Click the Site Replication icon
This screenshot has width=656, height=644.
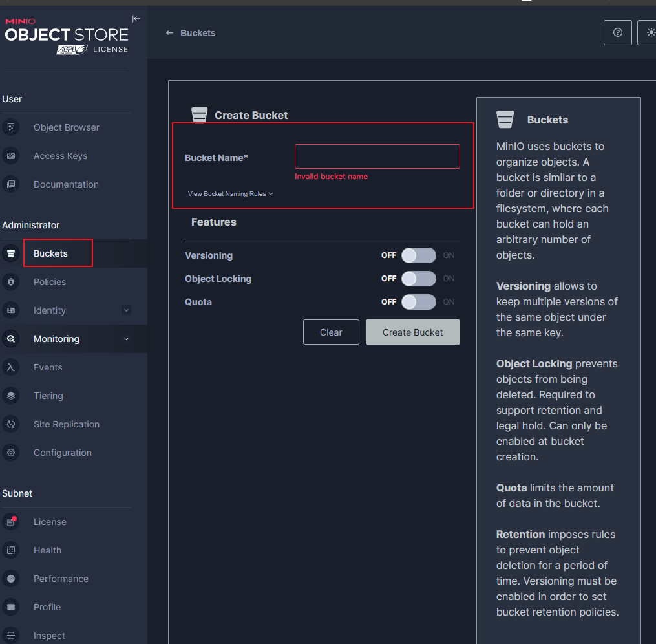point(11,424)
